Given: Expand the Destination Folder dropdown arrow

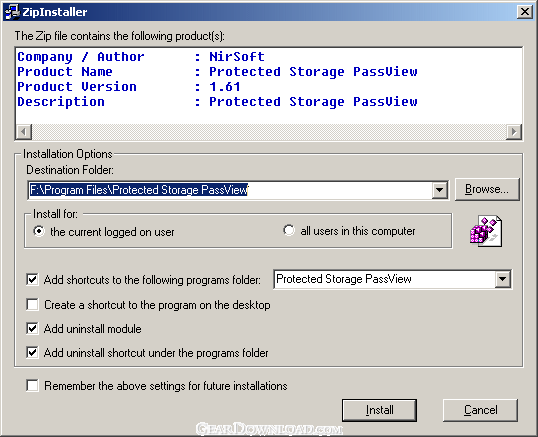Looking at the screenshot, I should tap(440, 190).
